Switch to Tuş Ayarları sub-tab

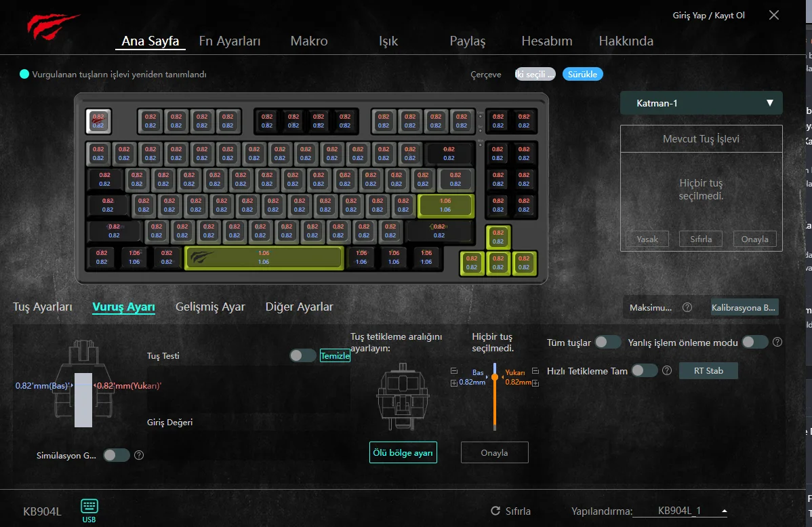click(43, 307)
